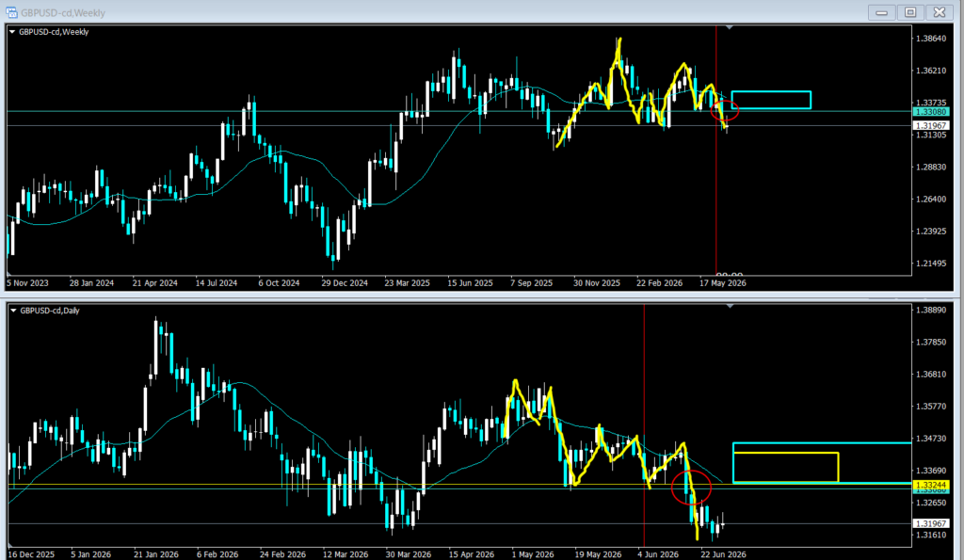The image size is (964, 560).
Task: Click the GBPUSD-cd,Weekly title bar text
Action: [63, 13]
